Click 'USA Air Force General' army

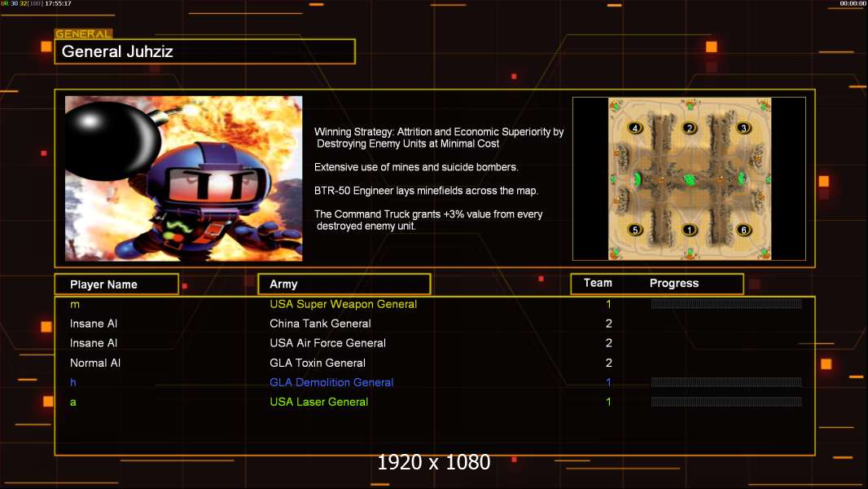[327, 343]
